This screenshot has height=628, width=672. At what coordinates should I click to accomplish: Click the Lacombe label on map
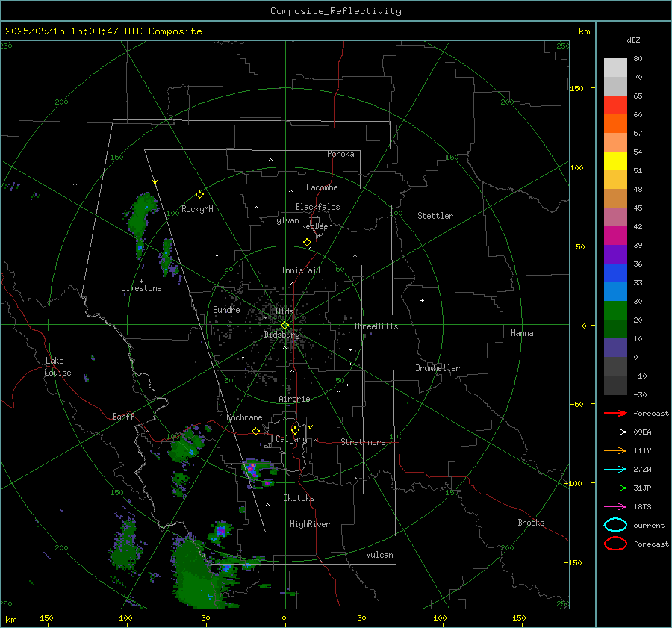click(322, 187)
